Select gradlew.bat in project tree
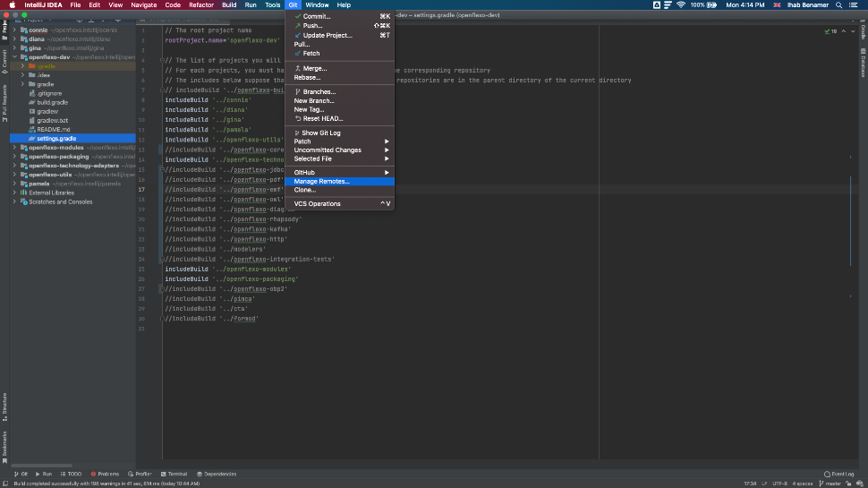Screen dimensions: 868x488 point(52,120)
